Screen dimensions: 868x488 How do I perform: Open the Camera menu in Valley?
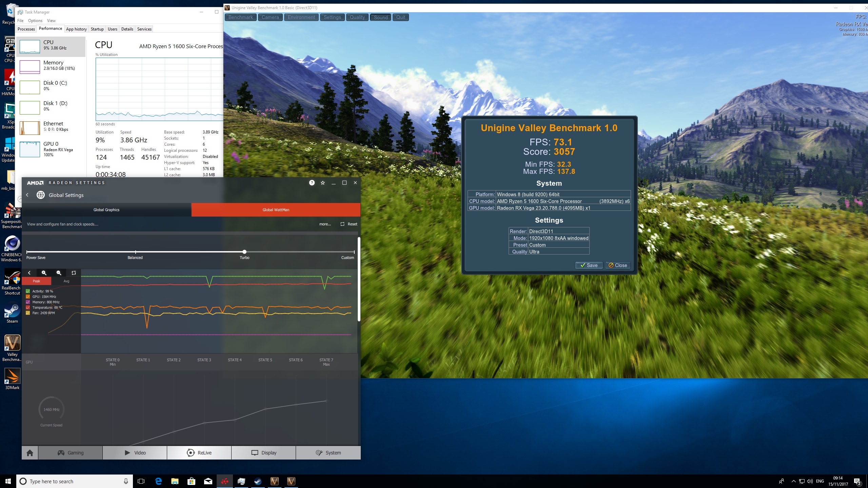pyautogui.click(x=270, y=17)
